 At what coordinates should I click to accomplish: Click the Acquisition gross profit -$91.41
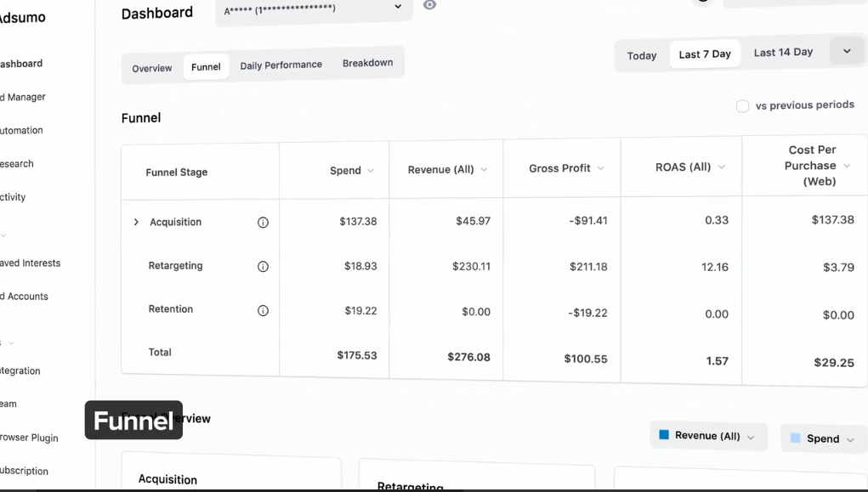(x=588, y=221)
